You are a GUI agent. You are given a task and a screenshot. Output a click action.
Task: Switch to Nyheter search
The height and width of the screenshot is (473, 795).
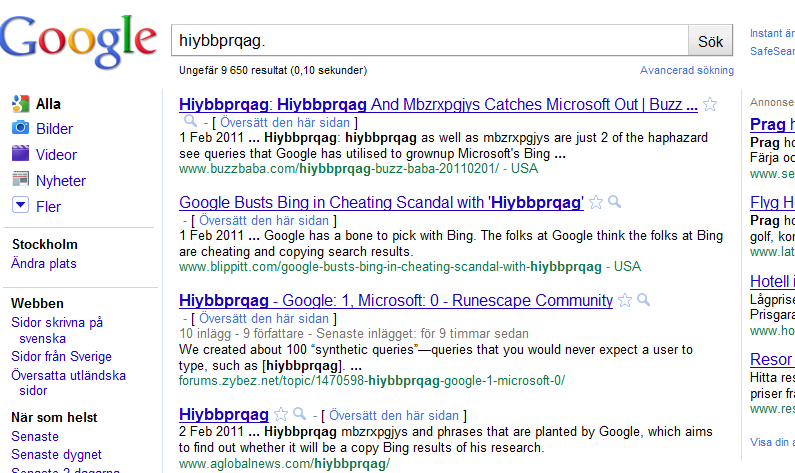pyautogui.click(x=61, y=180)
